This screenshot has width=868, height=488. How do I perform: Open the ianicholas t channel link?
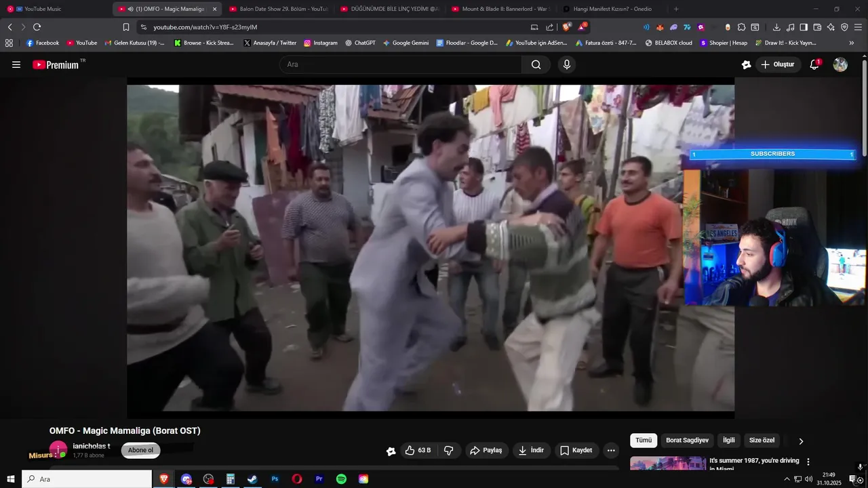[x=92, y=446]
